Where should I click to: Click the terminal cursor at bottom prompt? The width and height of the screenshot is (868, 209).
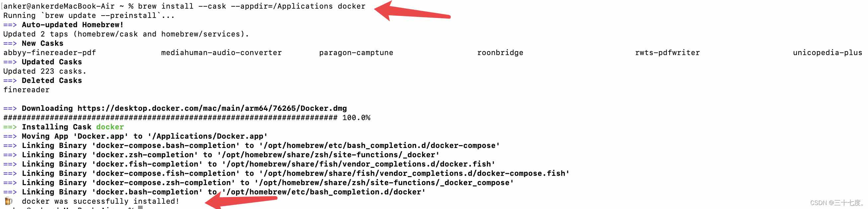[x=140, y=207]
